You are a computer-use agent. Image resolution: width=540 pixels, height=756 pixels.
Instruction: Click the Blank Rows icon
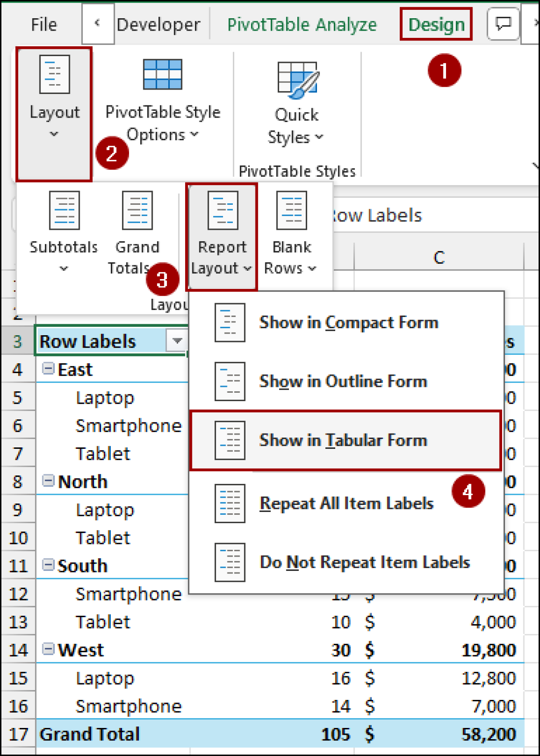tap(290, 211)
